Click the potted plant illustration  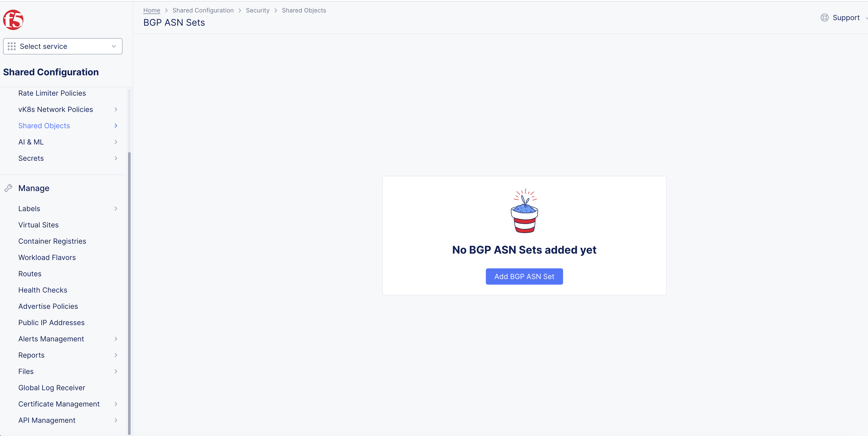524,211
